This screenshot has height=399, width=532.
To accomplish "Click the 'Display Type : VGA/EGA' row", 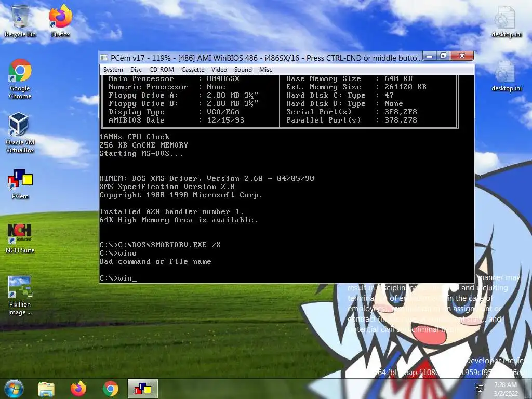I will click(174, 112).
